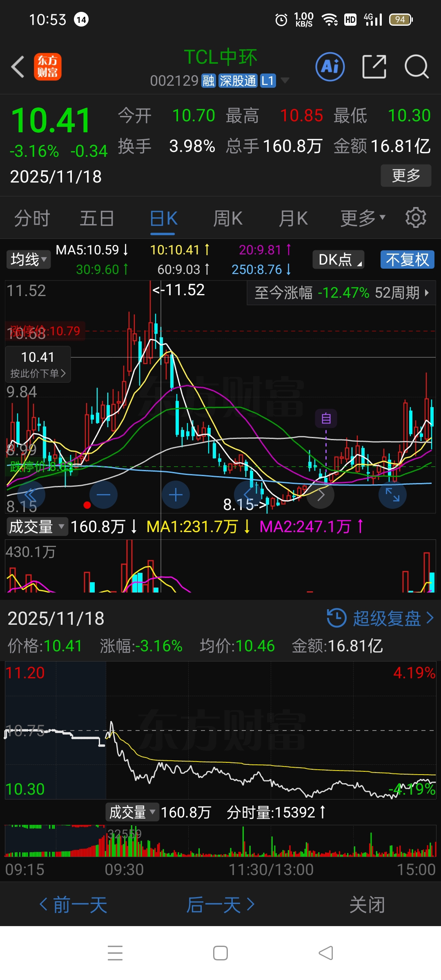
Task: Tap the Wi-Fi status icon
Action: (x=330, y=20)
